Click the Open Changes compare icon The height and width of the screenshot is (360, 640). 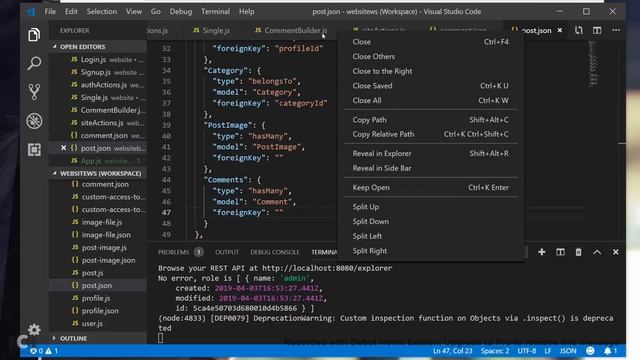[579, 30]
